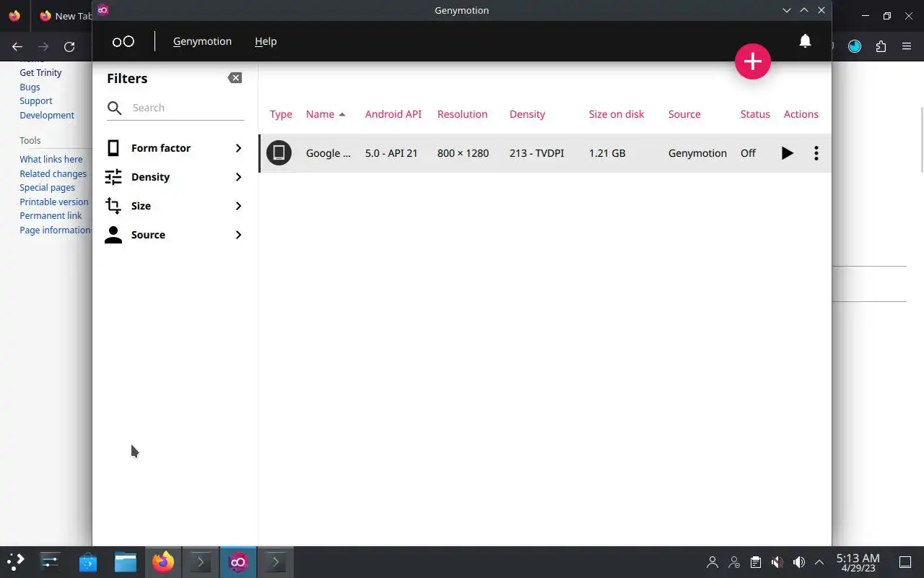
Task: Expand hidden system tray icons arrow
Action: click(x=819, y=562)
